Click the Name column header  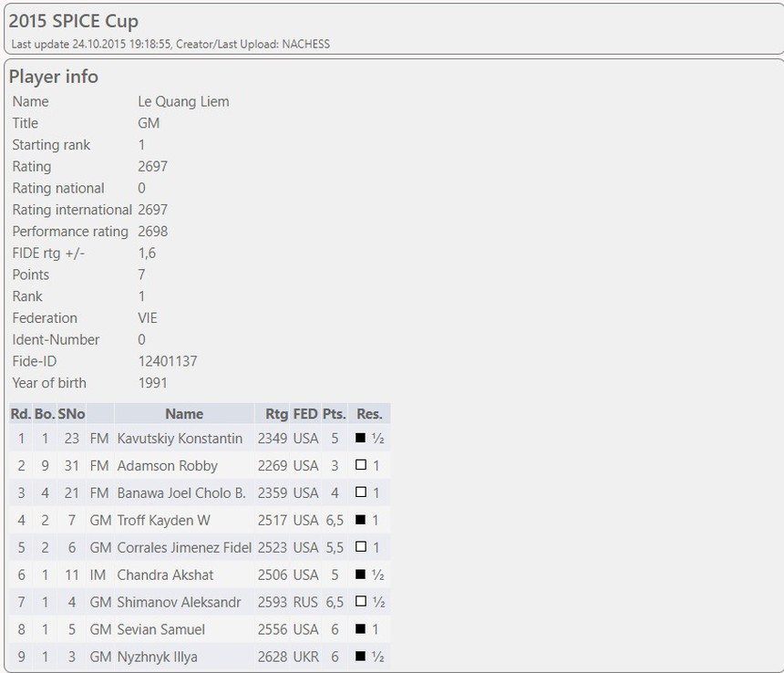[x=184, y=414]
